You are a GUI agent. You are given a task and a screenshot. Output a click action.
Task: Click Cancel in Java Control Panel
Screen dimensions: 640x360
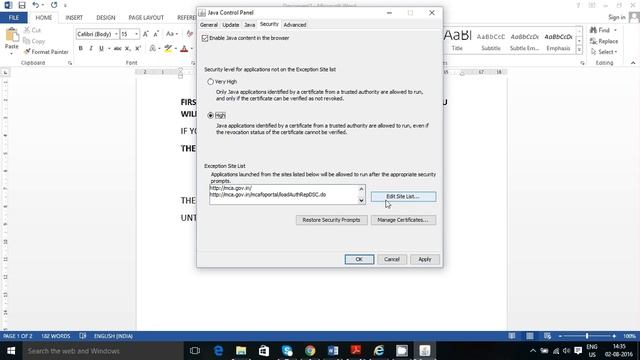pyautogui.click(x=392, y=259)
